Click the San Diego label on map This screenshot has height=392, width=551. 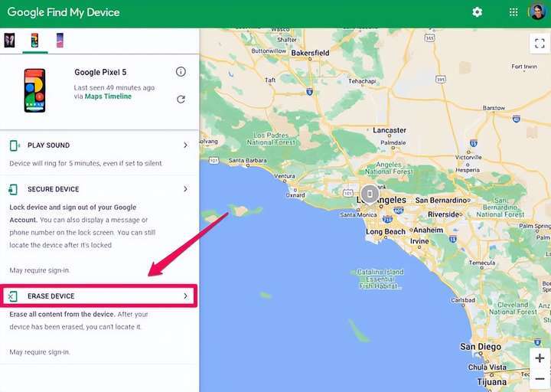pos(481,347)
